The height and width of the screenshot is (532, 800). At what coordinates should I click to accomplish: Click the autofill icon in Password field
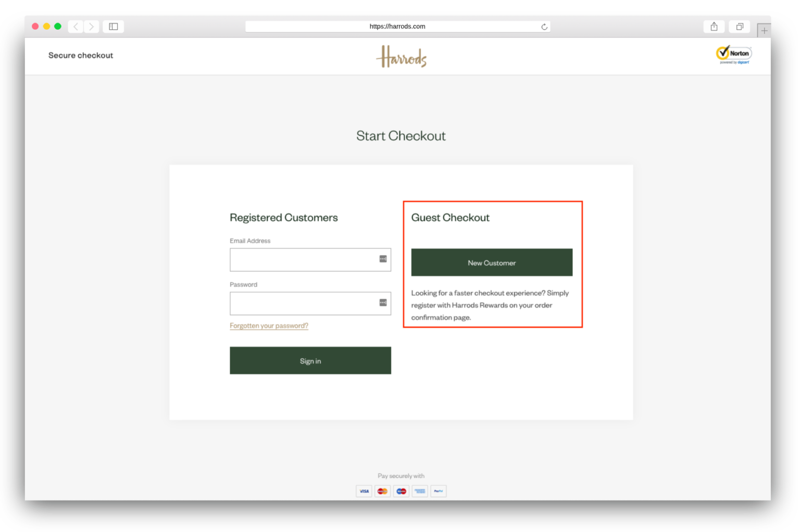[x=384, y=302]
